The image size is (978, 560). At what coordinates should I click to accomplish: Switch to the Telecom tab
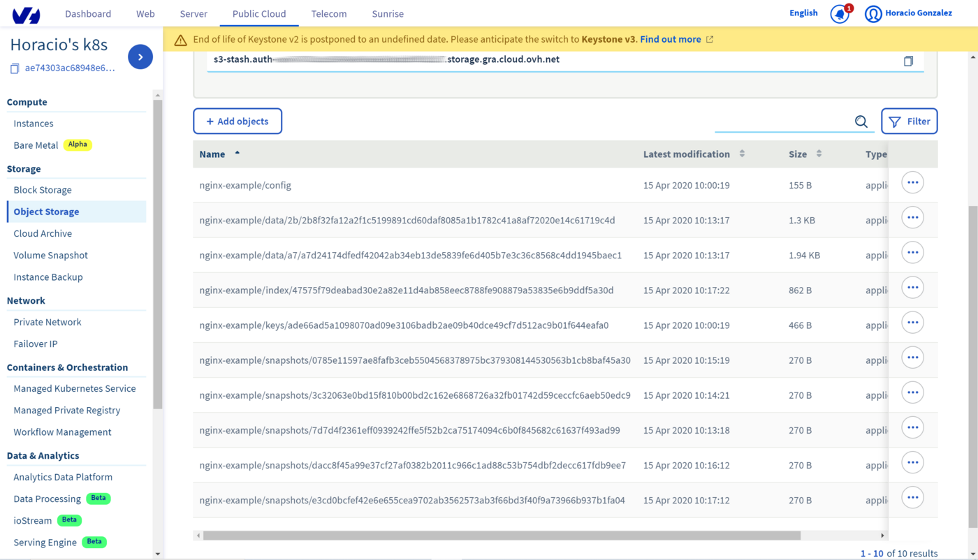coord(328,13)
